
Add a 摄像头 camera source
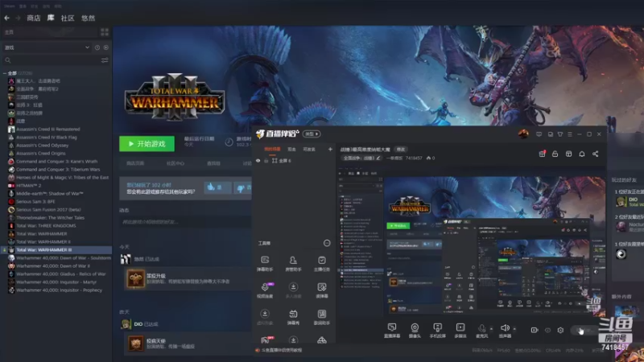click(x=415, y=331)
